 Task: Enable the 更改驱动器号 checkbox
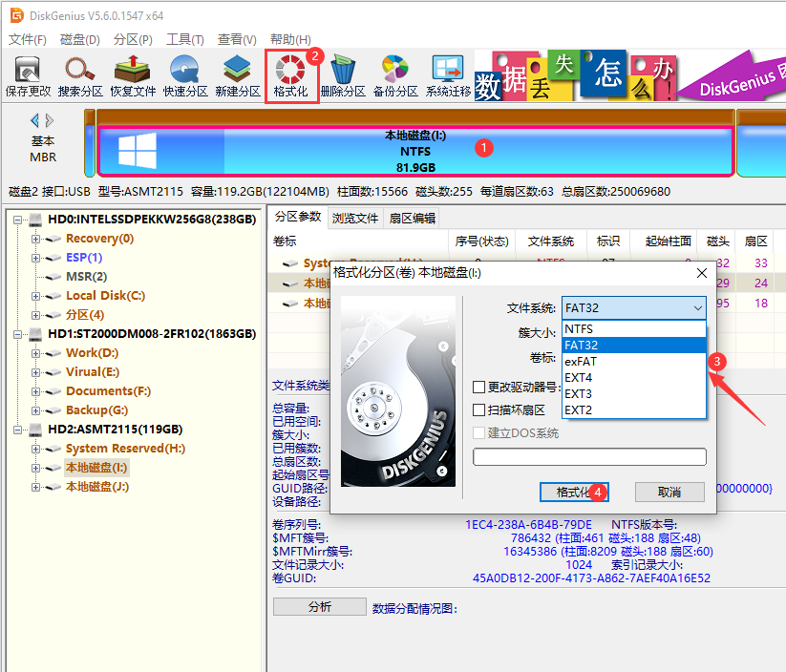tap(479, 387)
